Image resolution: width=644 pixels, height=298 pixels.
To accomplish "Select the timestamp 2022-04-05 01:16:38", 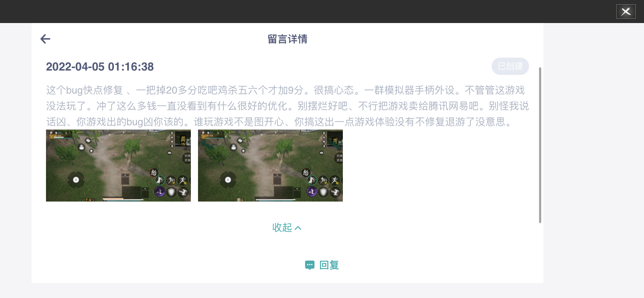I will click(x=100, y=67).
